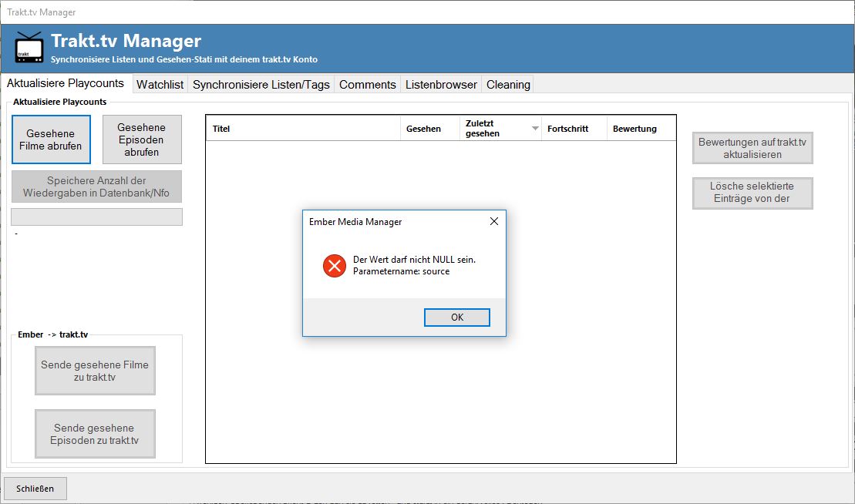This screenshot has height=504, width=855.
Task: Click Gesehene Episoden abrufen button
Action: pyautogui.click(x=142, y=139)
